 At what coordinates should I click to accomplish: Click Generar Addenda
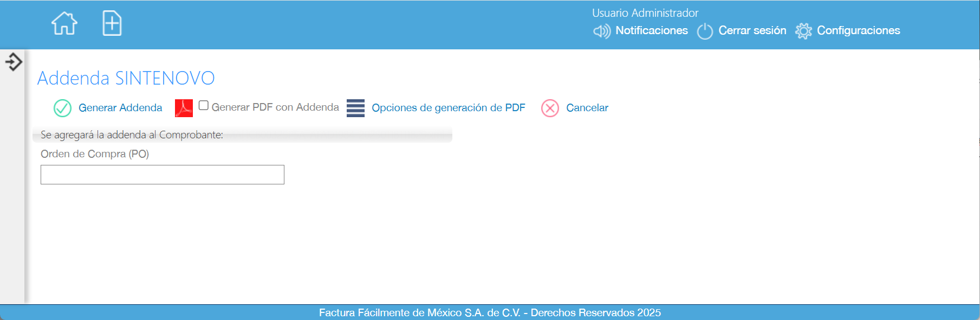[x=120, y=107]
